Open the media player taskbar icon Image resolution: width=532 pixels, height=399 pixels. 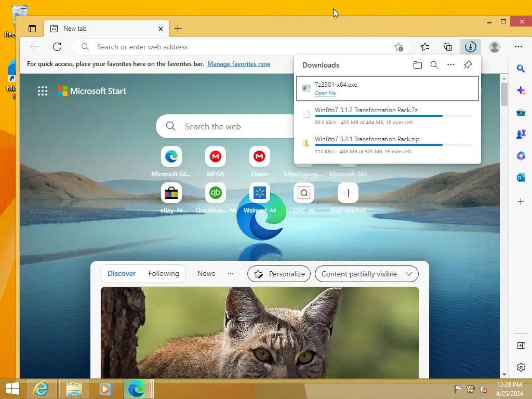(105, 389)
